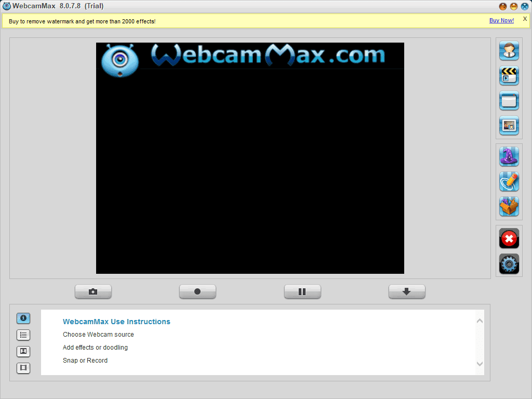Close the WebcamMax window
Image resolution: width=532 pixels, height=399 pixels.
coord(525,6)
